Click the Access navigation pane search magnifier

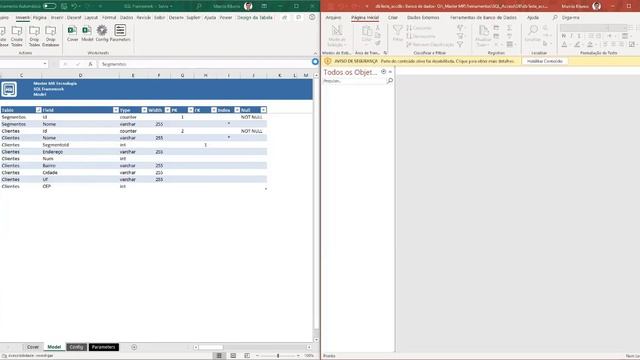pos(390,81)
